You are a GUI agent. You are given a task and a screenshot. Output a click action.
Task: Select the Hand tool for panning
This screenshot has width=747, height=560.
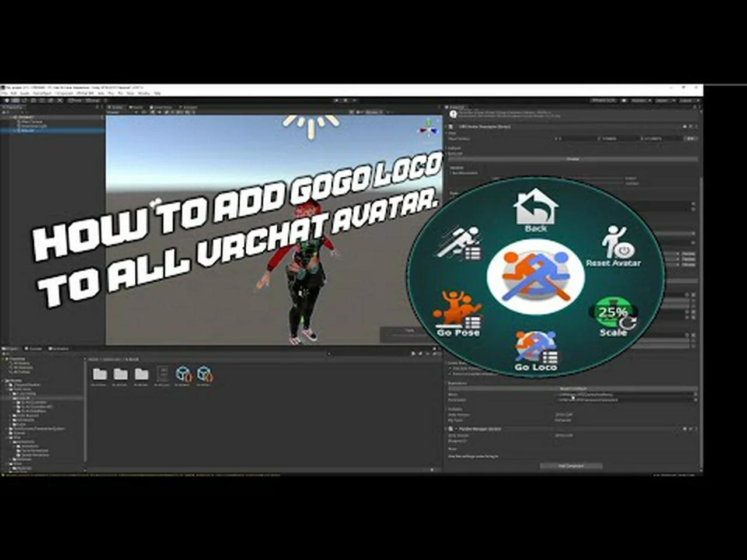6,100
